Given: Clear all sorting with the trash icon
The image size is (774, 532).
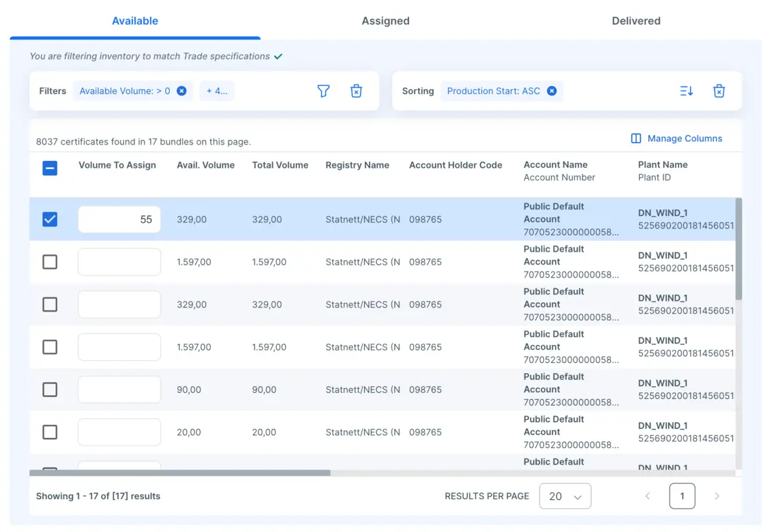Looking at the screenshot, I should 719,91.
